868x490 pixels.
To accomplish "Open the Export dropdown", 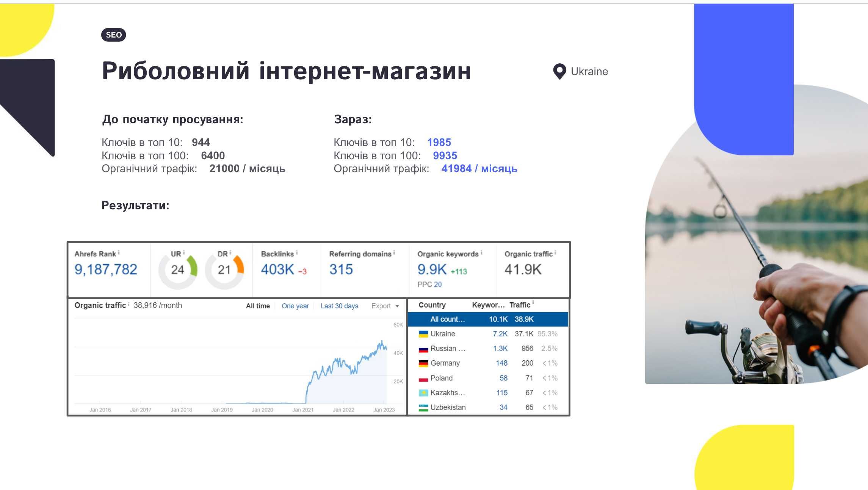I will tap(385, 306).
